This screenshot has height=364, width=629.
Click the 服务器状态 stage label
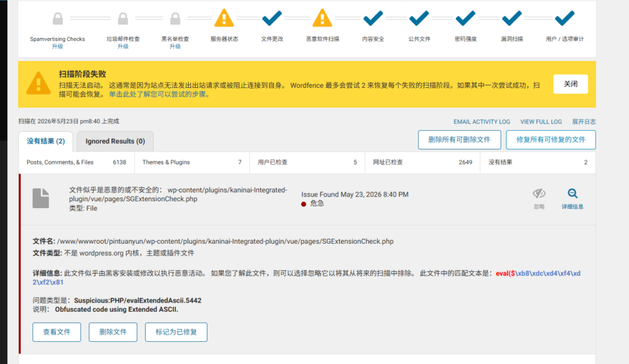click(224, 39)
